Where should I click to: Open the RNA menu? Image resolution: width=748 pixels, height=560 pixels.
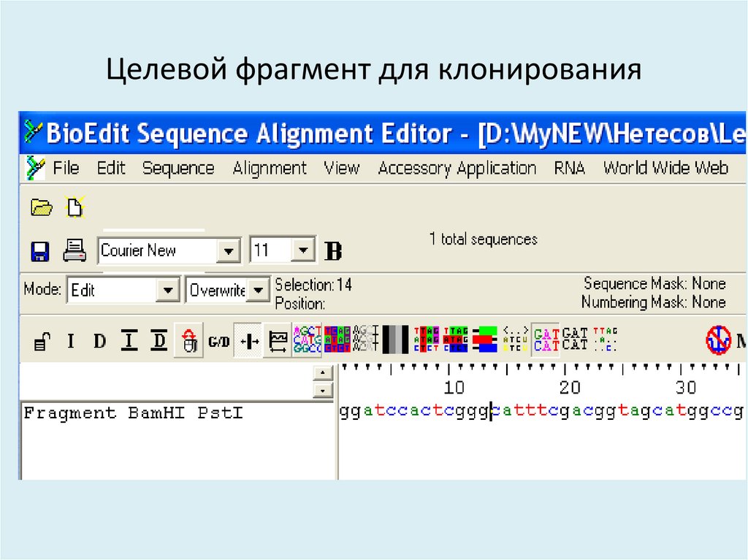(570, 168)
